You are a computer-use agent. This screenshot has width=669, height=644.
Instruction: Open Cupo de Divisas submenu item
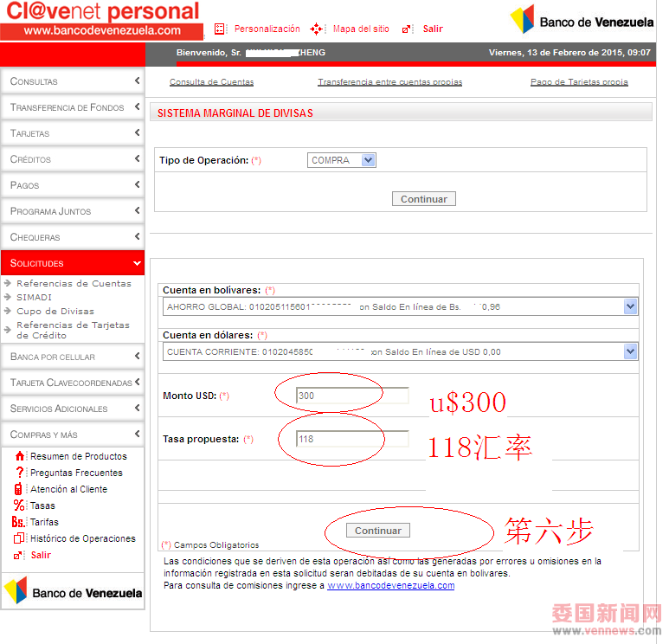point(55,311)
